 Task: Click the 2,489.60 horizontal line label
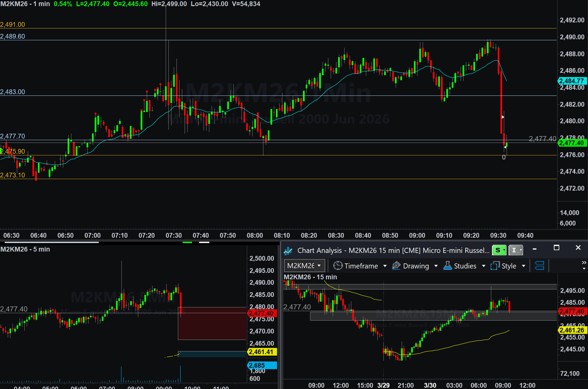pos(13,36)
